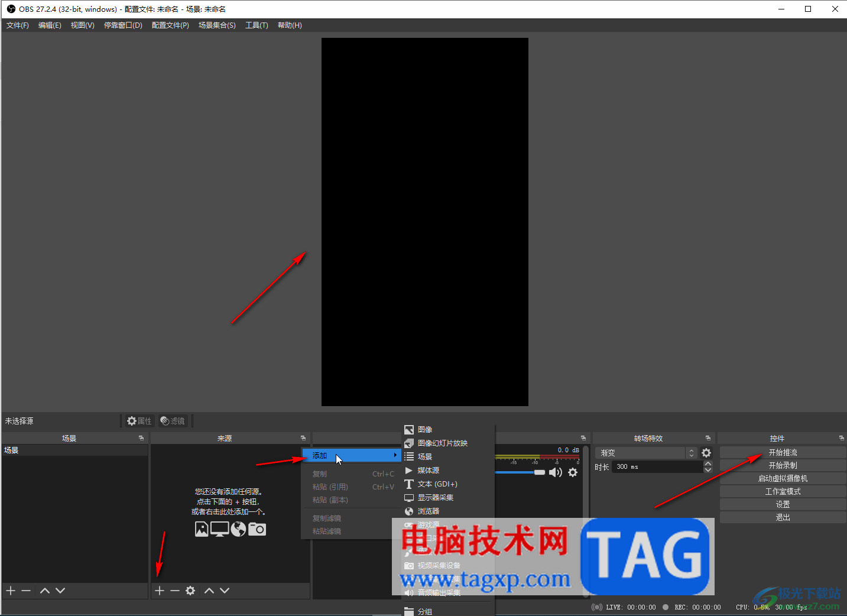Open transition properties gear icon
This screenshot has width=847, height=616.
[706, 453]
